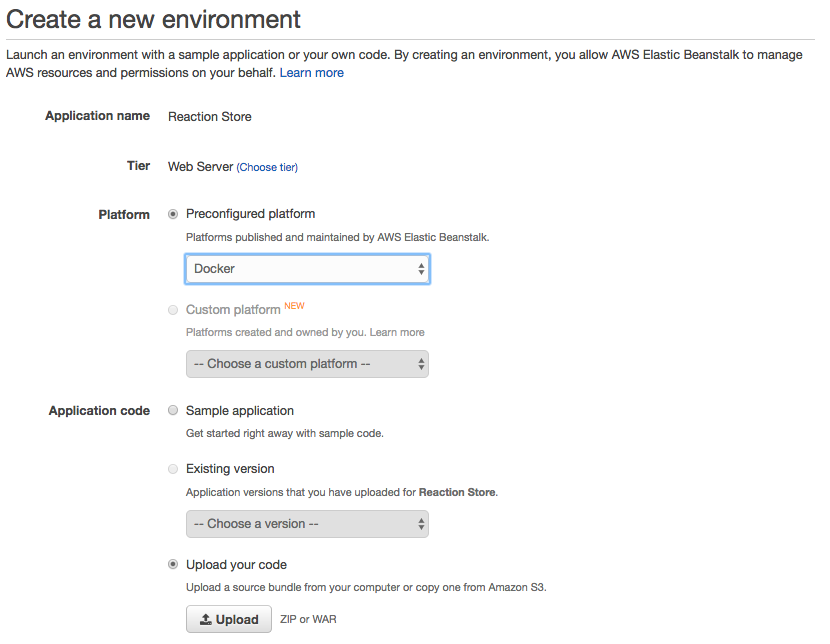This screenshot has width=830, height=644.
Task: Click the upload arrow icon on Upload button
Action: tap(205, 620)
